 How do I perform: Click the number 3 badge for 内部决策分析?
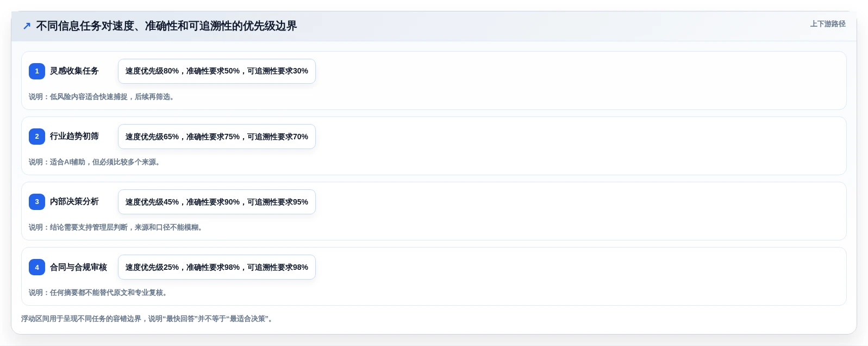pyautogui.click(x=37, y=202)
